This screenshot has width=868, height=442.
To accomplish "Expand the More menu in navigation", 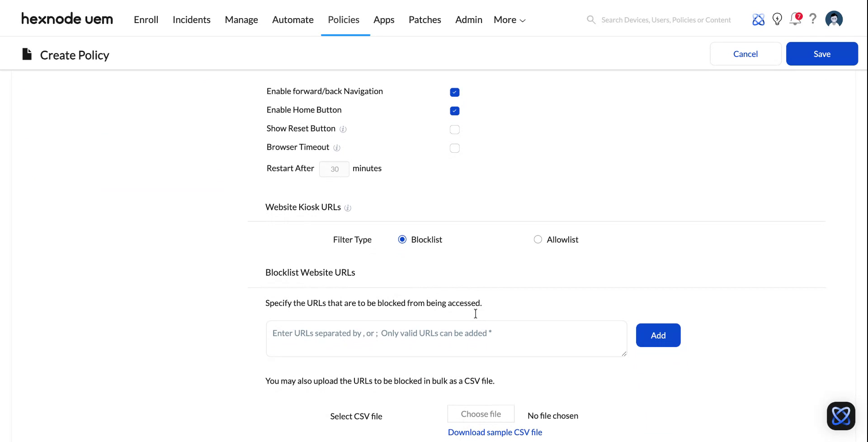I will point(509,19).
